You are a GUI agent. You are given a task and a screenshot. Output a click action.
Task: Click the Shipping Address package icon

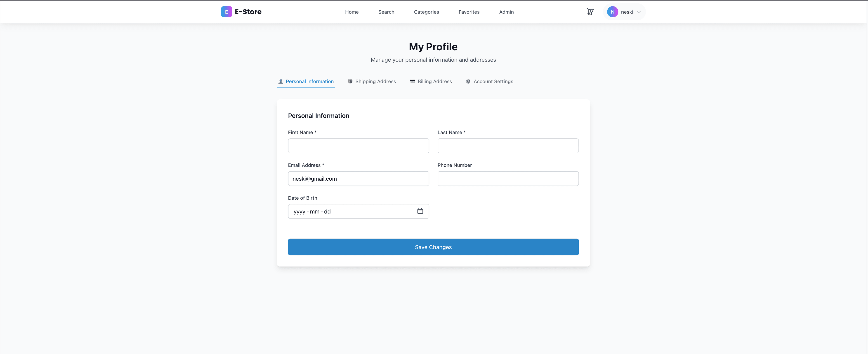click(x=350, y=82)
